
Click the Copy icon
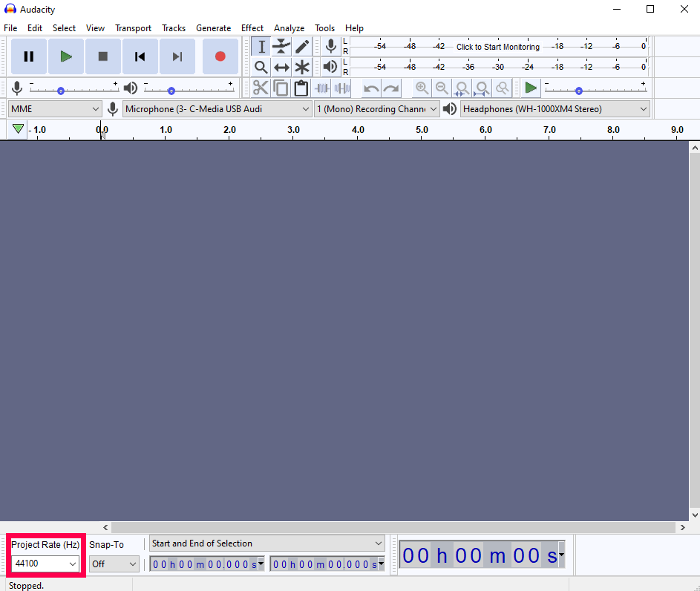281,88
